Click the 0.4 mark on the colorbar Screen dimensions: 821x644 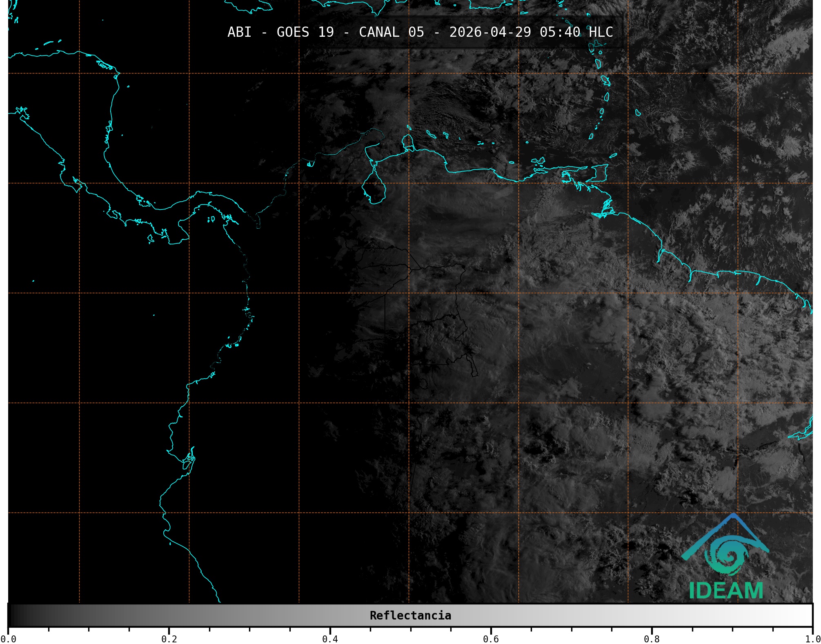coord(330,639)
